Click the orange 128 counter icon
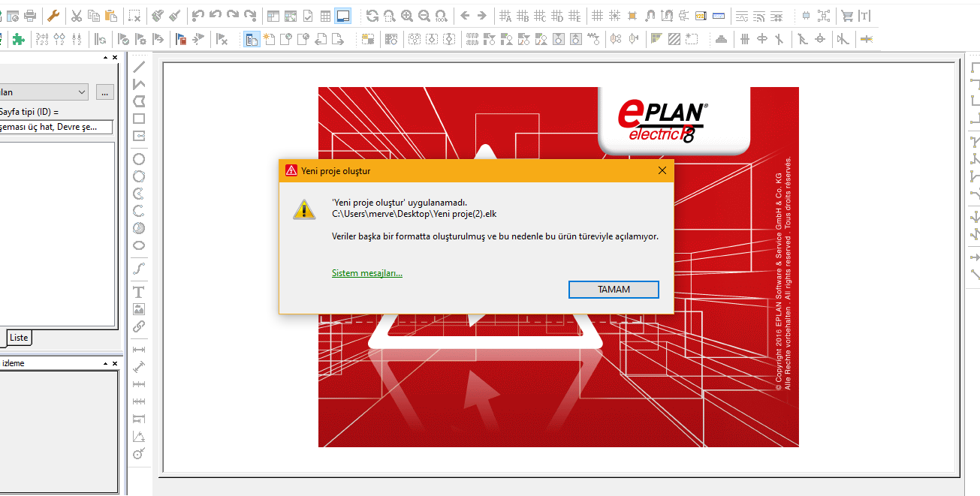Viewport: 980px width, 496px height. (701, 15)
